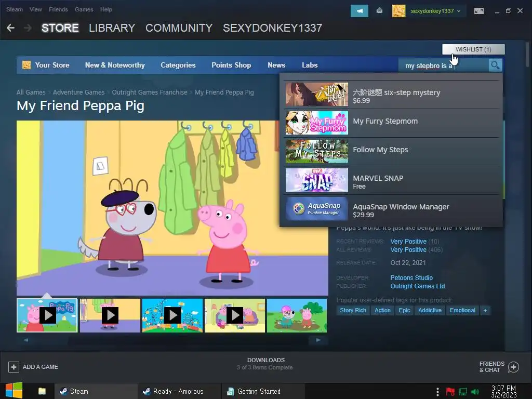Click the network tray icon
Image resolution: width=532 pixels, height=399 pixels.
[x=463, y=392]
